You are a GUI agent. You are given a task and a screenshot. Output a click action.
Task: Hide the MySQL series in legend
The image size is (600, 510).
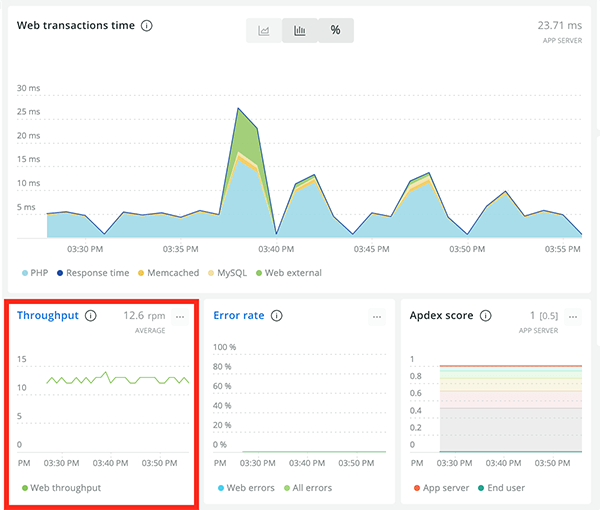pos(234,273)
